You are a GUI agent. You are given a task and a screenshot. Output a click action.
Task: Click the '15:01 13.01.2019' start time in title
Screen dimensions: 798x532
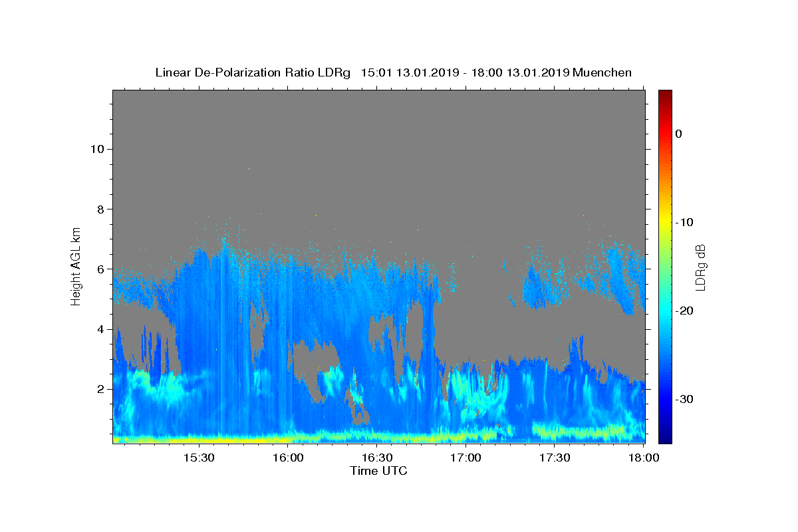tap(410, 72)
